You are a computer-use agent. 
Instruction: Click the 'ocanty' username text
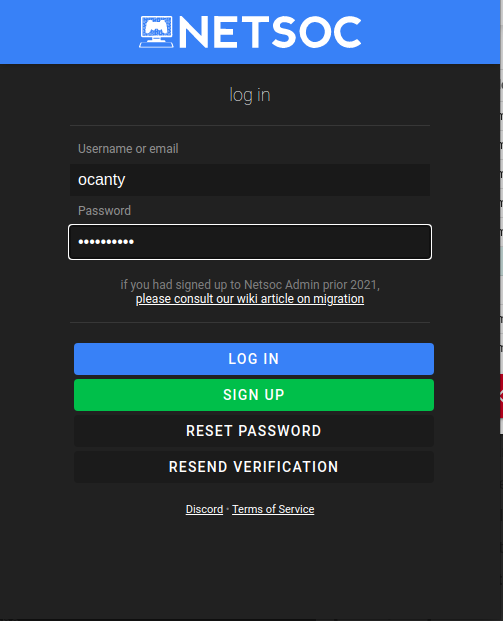102,180
